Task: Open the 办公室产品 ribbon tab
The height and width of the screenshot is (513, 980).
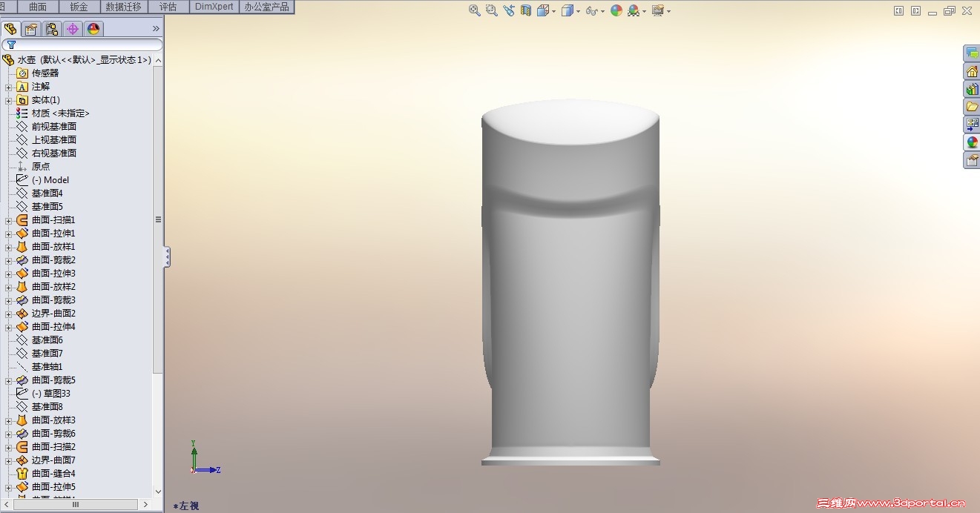Action: tap(267, 7)
